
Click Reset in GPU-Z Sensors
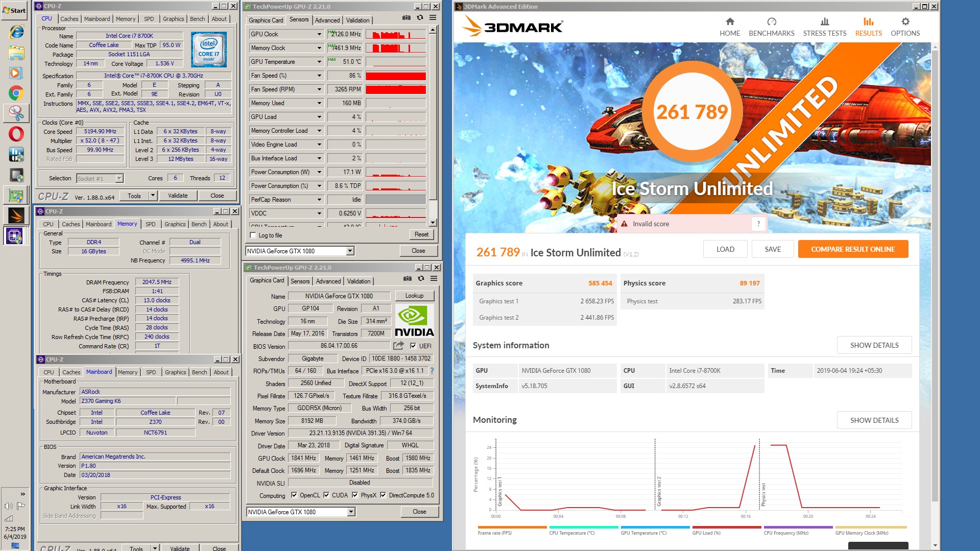(x=422, y=234)
